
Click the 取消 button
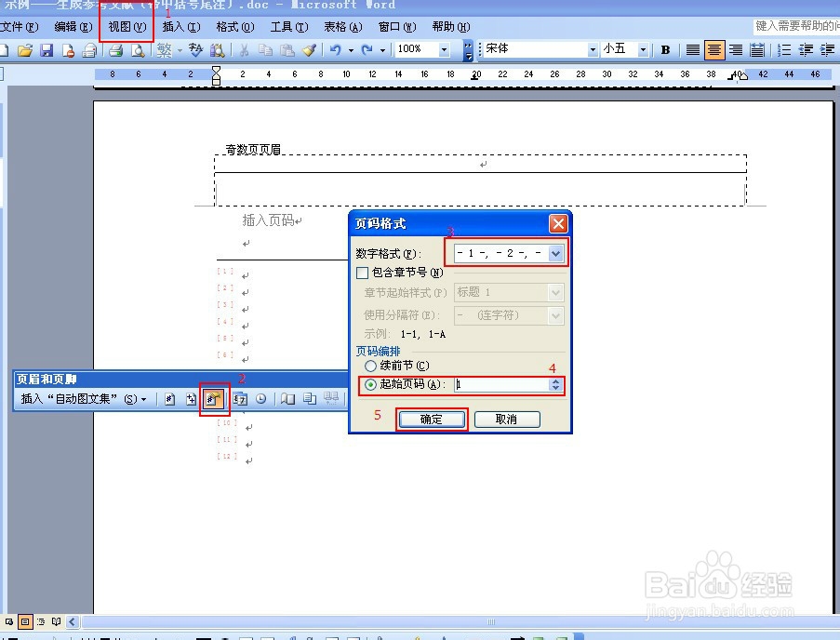pos(507,420)
